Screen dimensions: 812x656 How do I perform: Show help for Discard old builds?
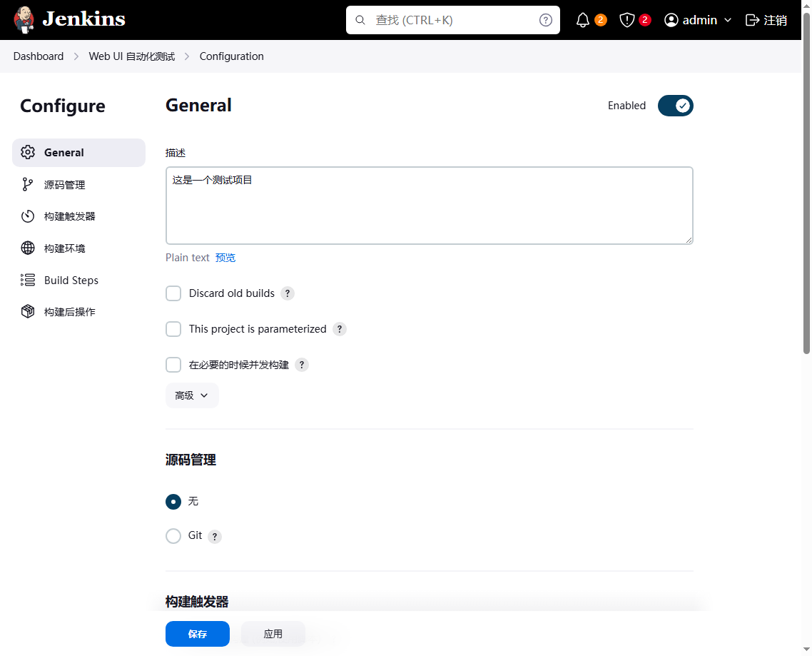[x=288, y=293]
